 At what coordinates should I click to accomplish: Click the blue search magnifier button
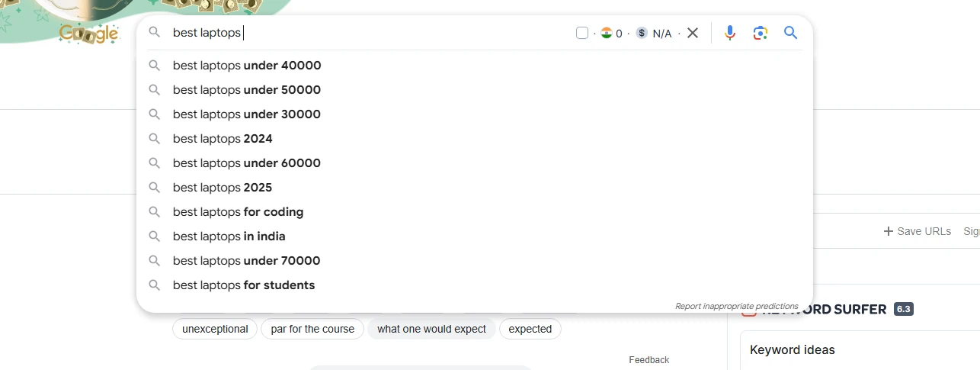click(x=790, y=33)
